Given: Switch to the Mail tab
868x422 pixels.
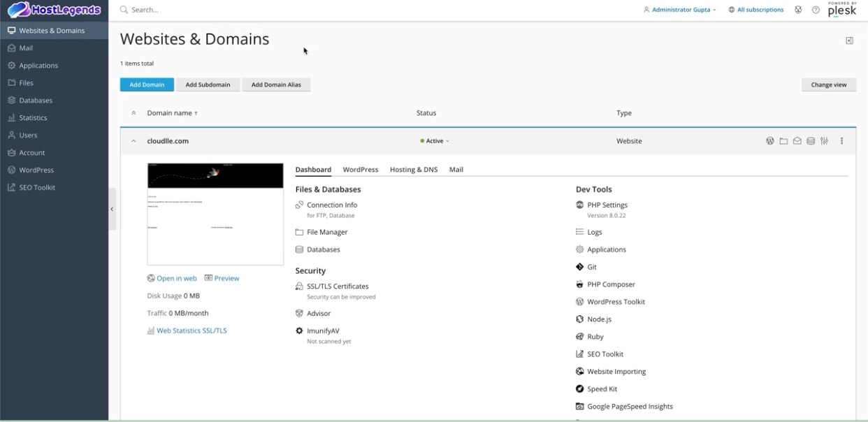Looking at the screenshot, I should point(456,170).
